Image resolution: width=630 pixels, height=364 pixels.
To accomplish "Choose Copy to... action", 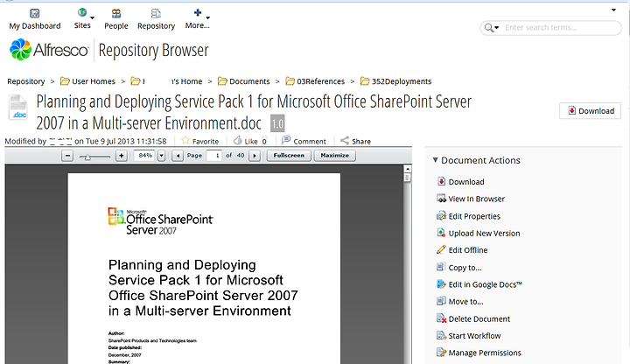I will click(x=458, y=267).
